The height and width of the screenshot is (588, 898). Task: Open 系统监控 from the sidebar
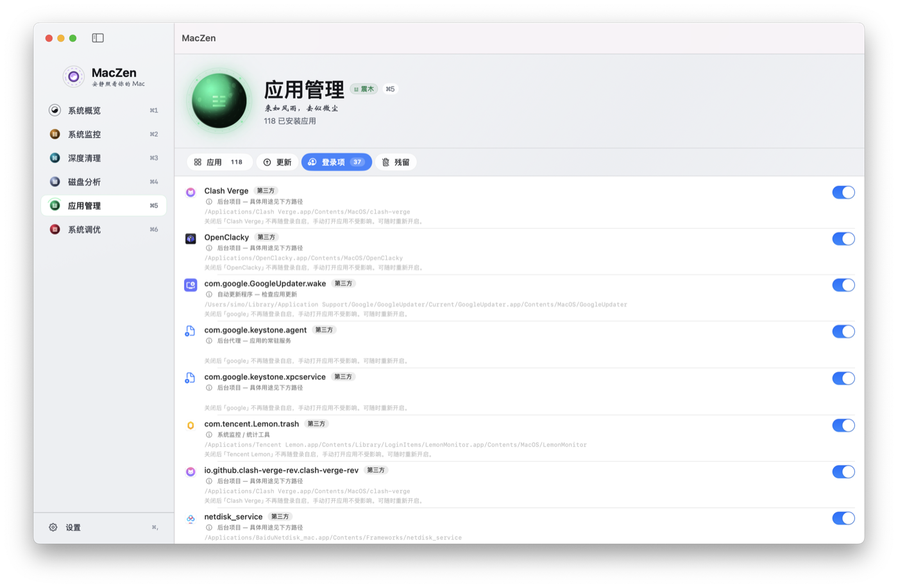[104, 134]
